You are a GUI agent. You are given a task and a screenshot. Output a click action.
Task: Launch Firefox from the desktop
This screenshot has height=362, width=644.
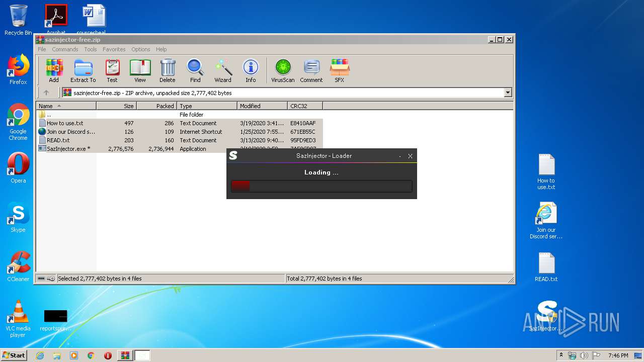(x=18, y=69)
